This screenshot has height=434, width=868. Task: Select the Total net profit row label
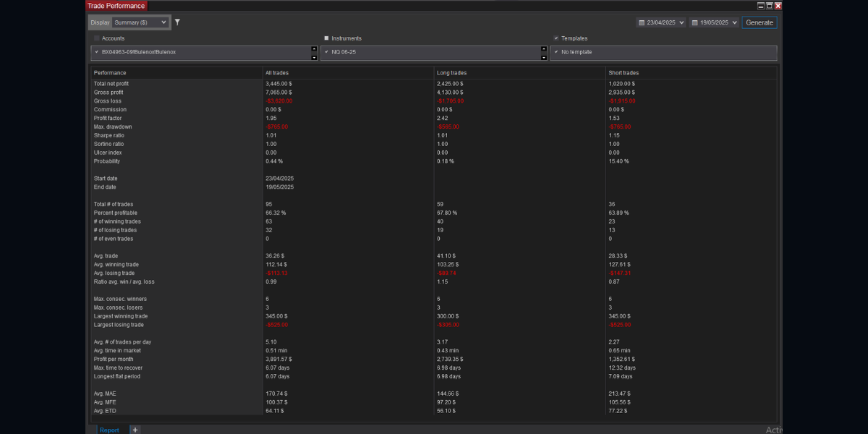pos(111,84)
